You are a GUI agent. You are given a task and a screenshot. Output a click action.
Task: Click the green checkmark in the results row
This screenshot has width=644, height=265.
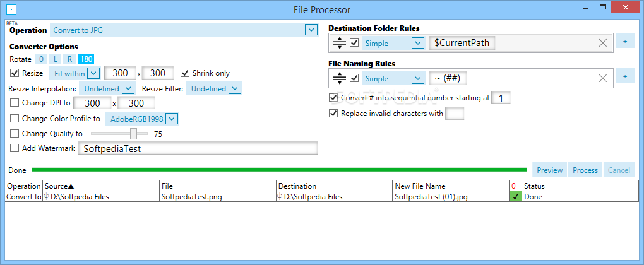(515, 196)
